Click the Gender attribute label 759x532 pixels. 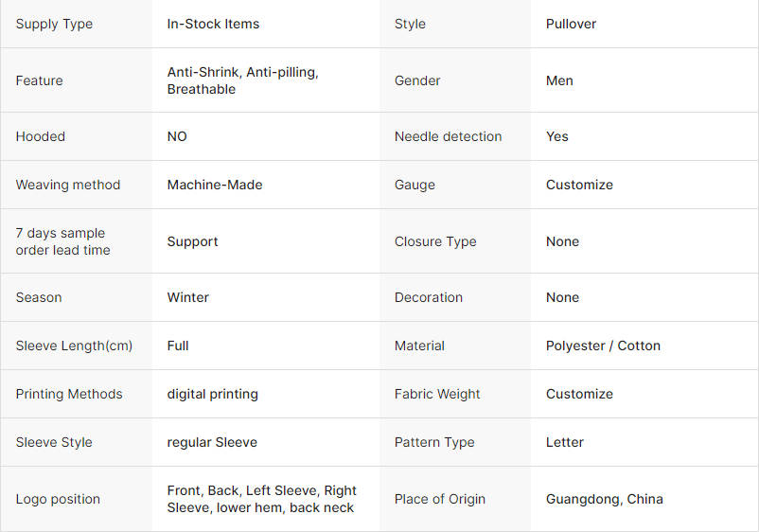click(417, 80)
